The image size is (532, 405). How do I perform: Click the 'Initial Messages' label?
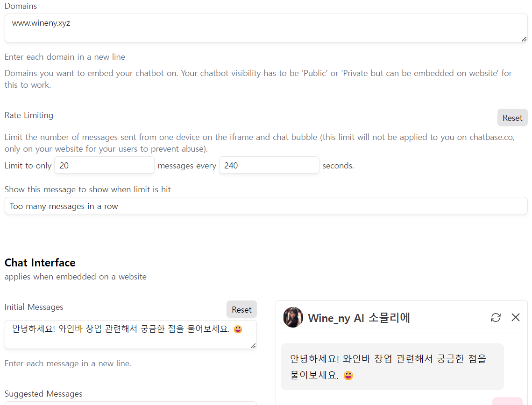pos(34,307)
